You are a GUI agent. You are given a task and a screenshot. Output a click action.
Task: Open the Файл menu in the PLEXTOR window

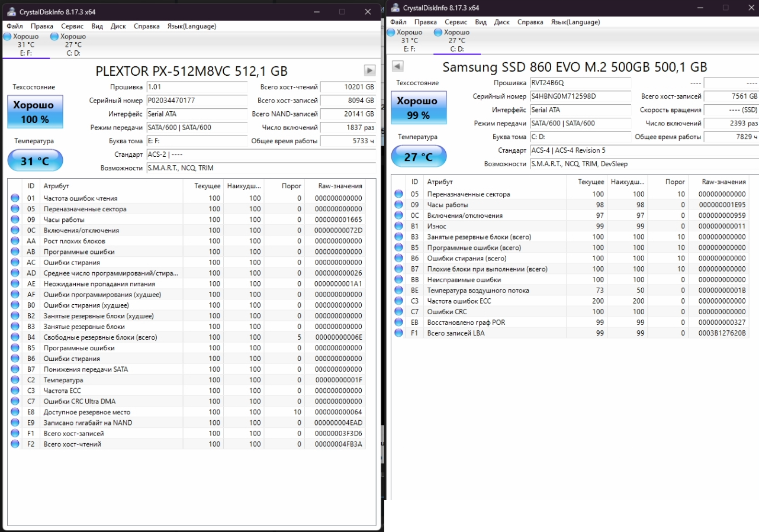pos(15,26)
